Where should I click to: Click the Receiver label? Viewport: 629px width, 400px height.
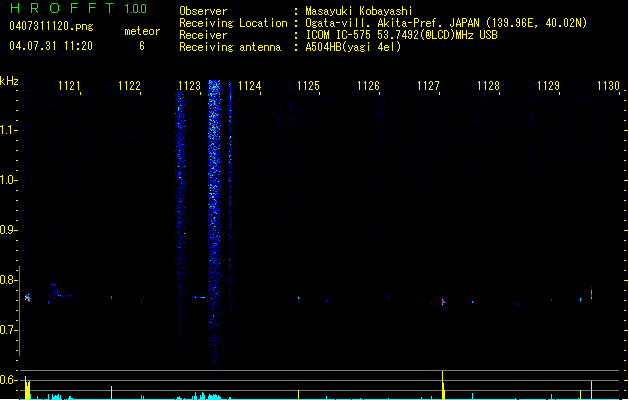pyautogui.click(x=203, y=35)
